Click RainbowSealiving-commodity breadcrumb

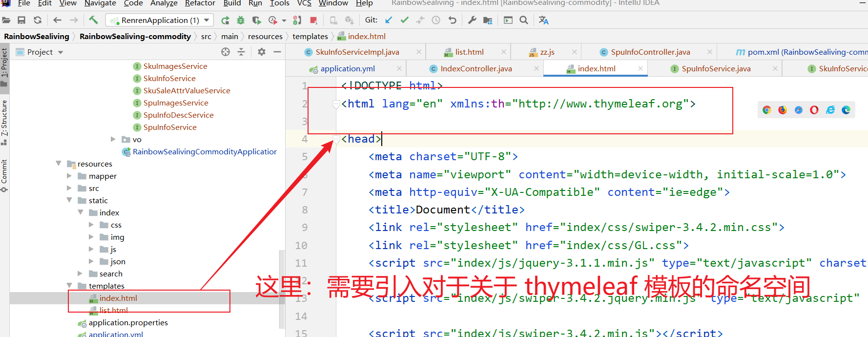click(x=135, y=36)
